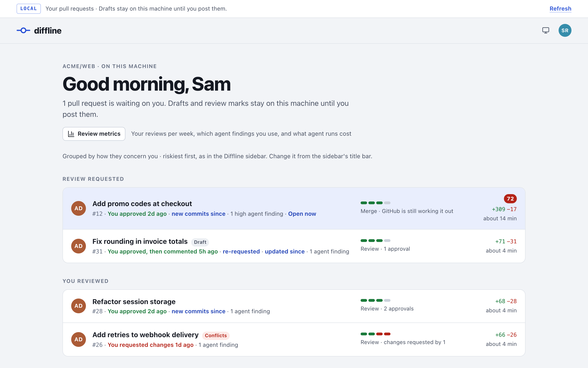The width and height of the screenshot is (588, 368).
Task: Click the '+309 −17' diff stats
Action: 504,209
